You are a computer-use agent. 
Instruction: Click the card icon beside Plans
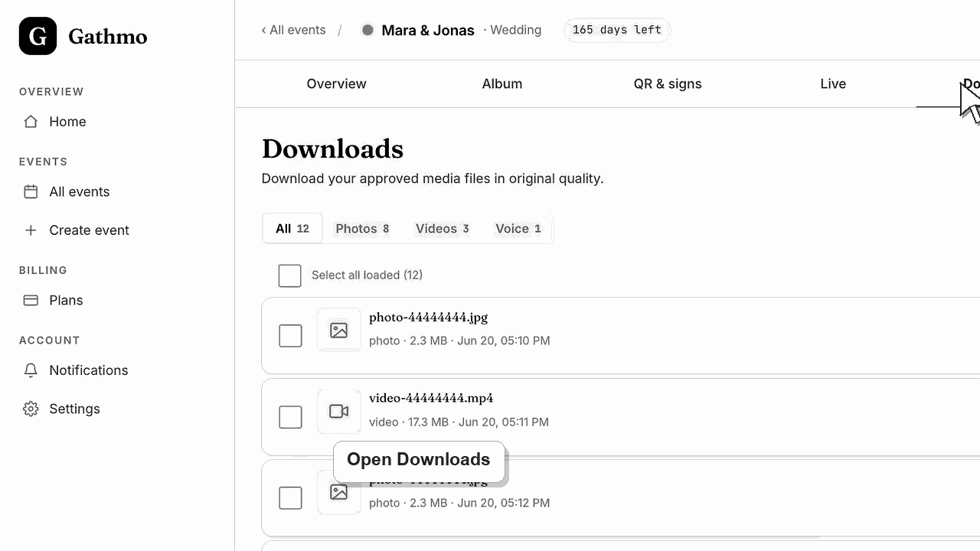tap(31, 301)
